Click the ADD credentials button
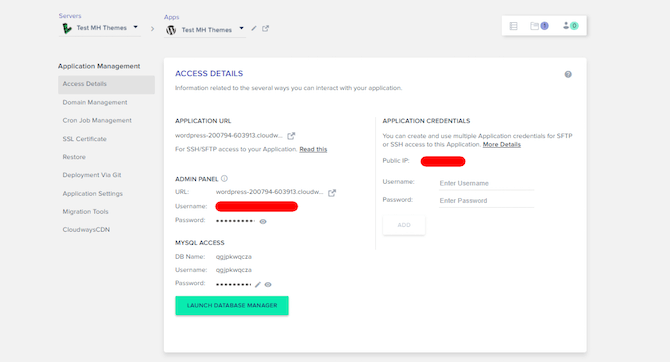Viewport: 670px width, 362px height. click(404, 225)
